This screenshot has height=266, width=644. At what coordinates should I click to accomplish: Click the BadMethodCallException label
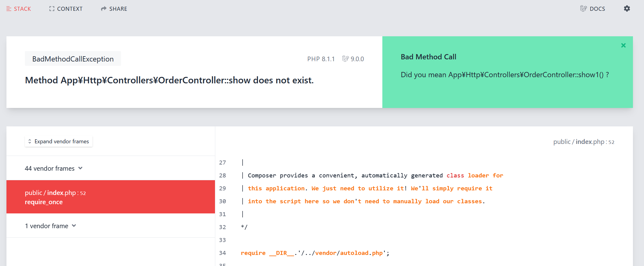73,59
